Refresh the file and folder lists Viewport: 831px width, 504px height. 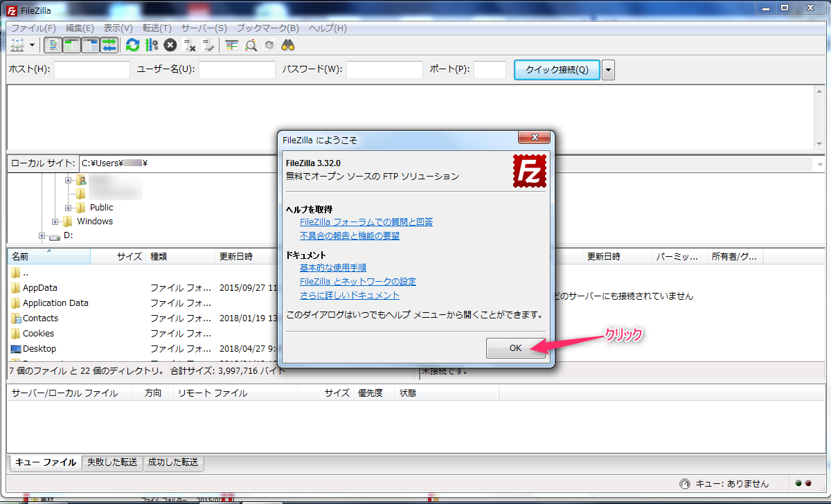132,46
